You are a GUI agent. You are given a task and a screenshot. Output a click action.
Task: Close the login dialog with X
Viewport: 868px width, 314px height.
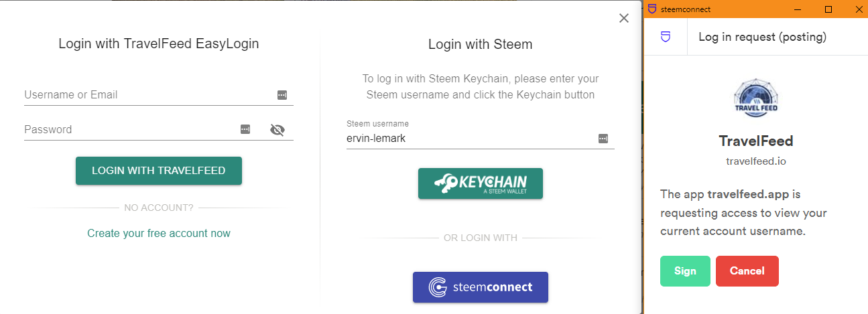coord(624,19)
